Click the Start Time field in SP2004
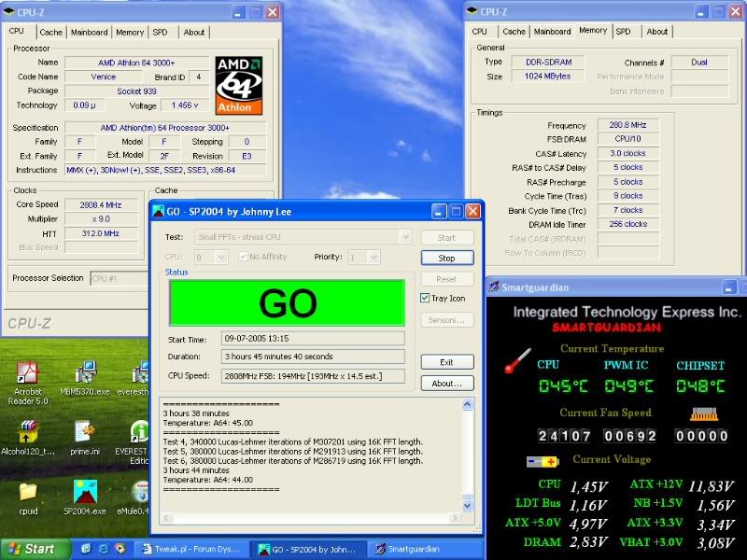747x560 pixels. tap(313, 339)
